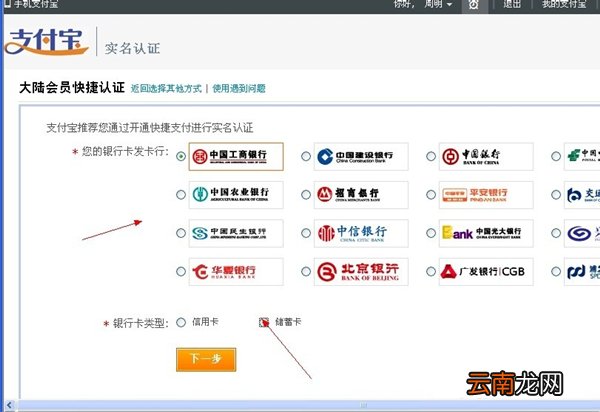
Task: Select radio button beside the 兴业银行 swirl logo
Action: 556,233
